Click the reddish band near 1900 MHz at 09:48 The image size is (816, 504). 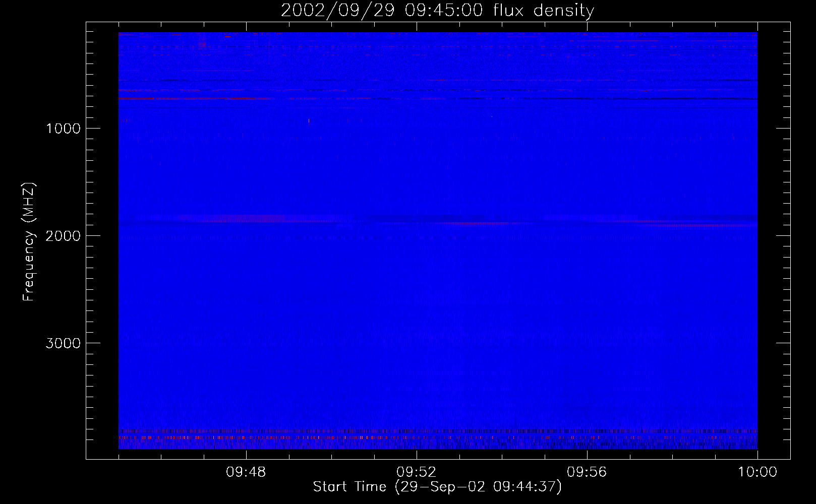246,219
